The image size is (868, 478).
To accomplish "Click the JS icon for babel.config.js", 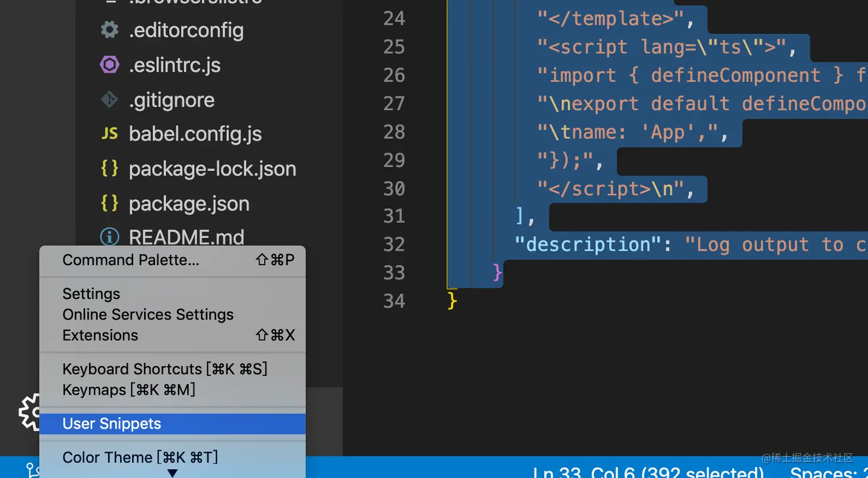I will point(109,134).
